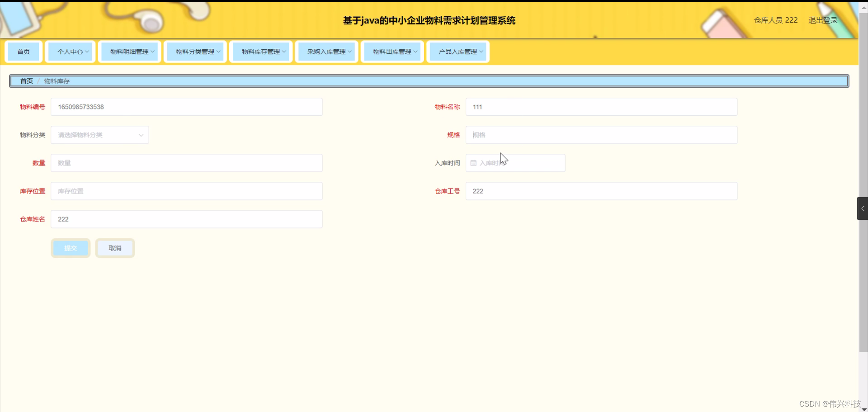Expand the 采购入库管理 dropdown
Viewport: 868px width, 412px height.
(326, 52)
